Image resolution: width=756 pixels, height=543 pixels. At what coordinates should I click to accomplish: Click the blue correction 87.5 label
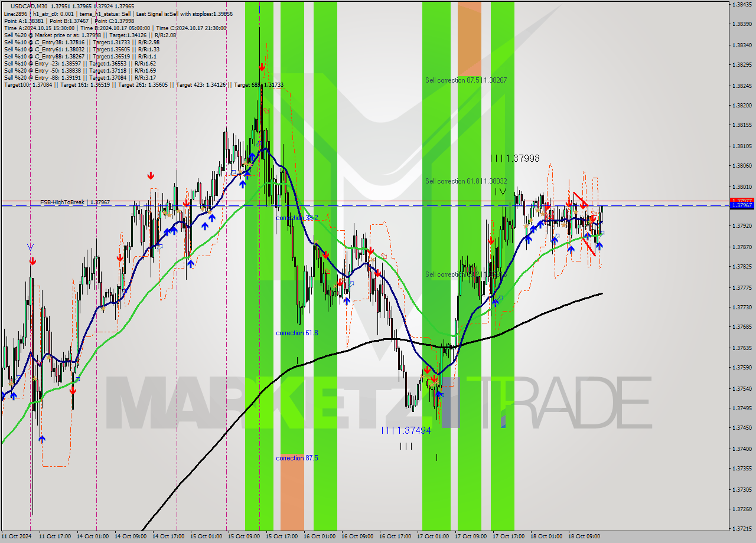(297, 458)
